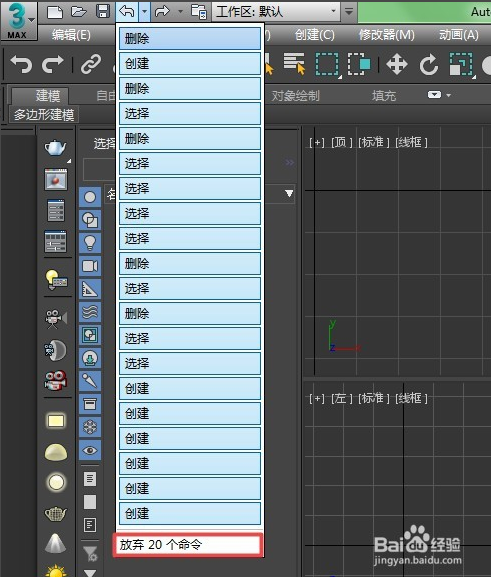Toggle display of bones filter
Screen dimensions: 491x577
click(x=90, y=381)
